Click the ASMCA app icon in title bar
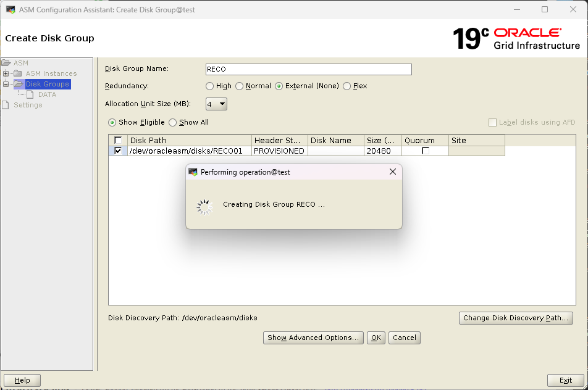This screenshot has height=390, width=588. tap(10, 9)
